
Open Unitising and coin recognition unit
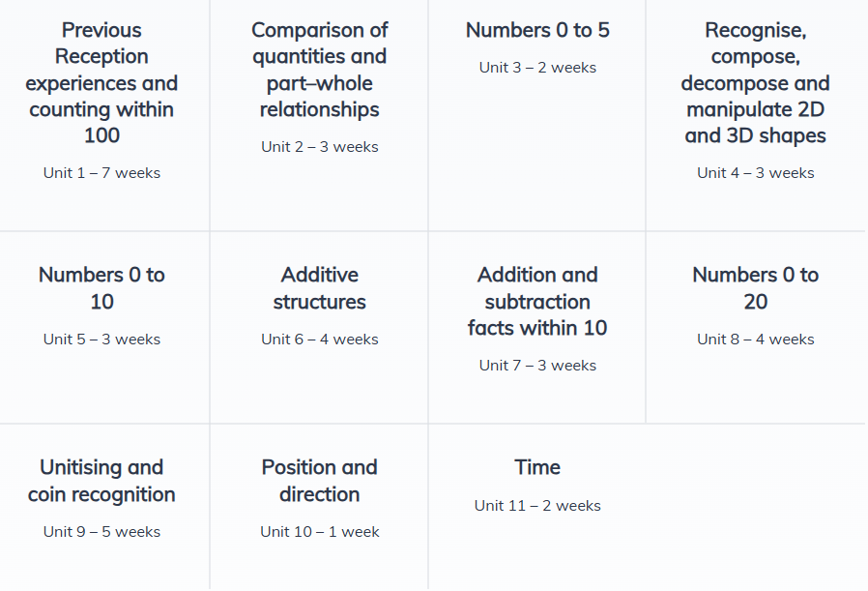pyautogui.click(x=101, y=481)
